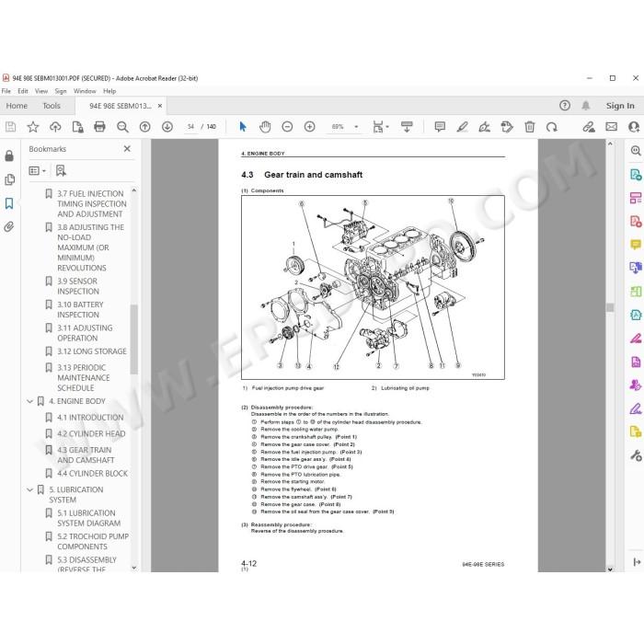Open the page thumbnails panel
Image resolution: width=644 pixels, height=644 pixels.
click(x=9, y=180)
